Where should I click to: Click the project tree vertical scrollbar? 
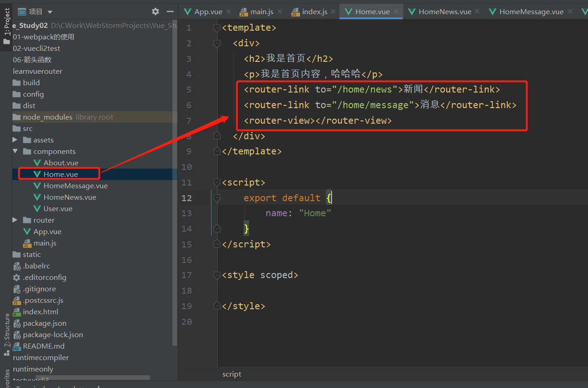[x=175, y=183]
